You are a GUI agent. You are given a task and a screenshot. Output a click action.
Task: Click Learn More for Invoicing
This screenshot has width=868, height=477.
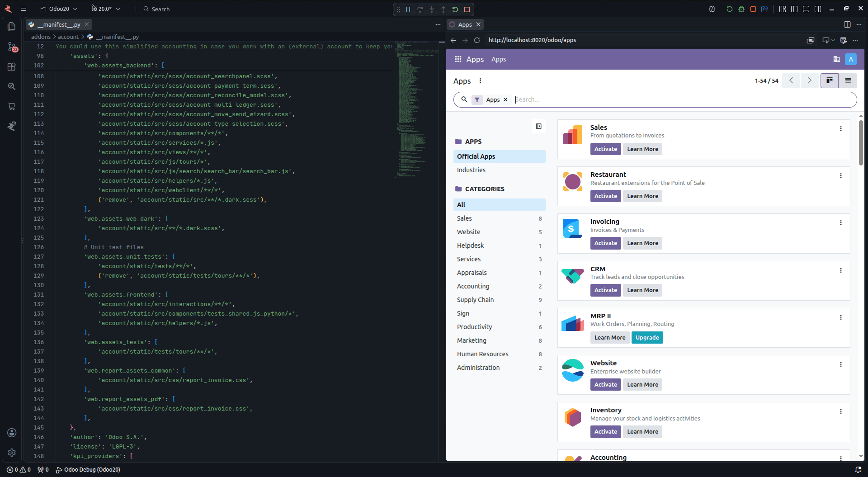tap(642, 243)
